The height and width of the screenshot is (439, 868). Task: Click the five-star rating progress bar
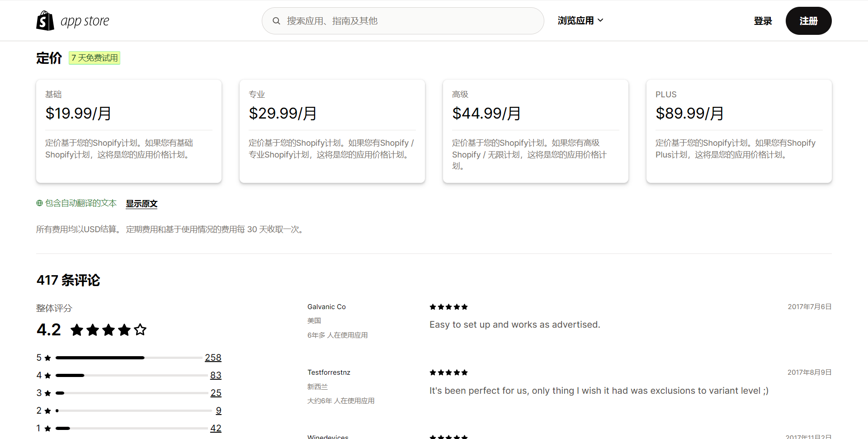point(129,358)
